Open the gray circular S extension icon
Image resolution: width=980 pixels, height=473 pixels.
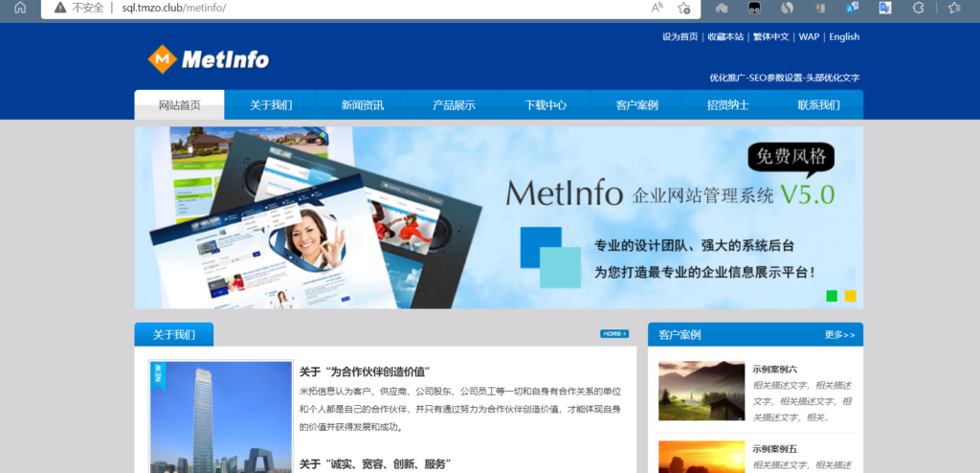[x=788, y=8]
